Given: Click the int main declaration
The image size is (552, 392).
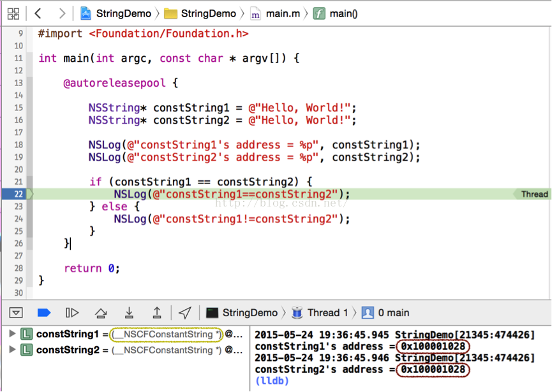Looking at the screenshot, I should [x=169, y=59].
